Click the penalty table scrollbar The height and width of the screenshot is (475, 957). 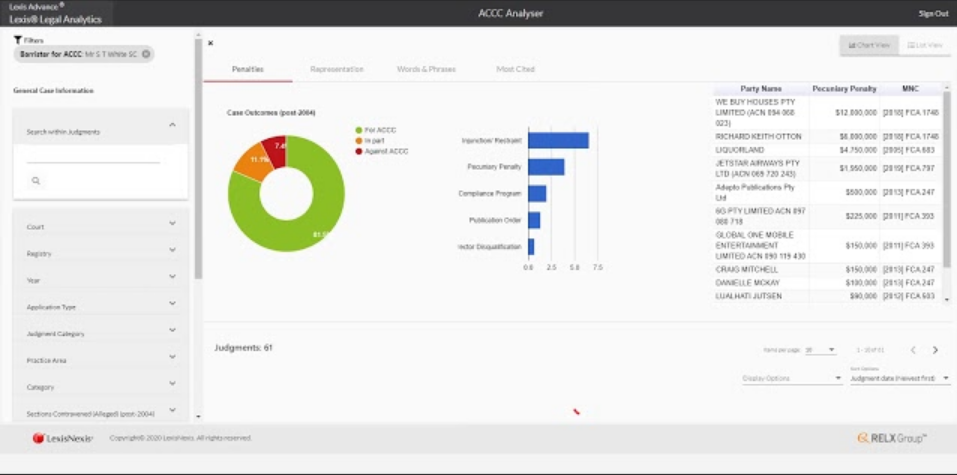coord(947,179)
